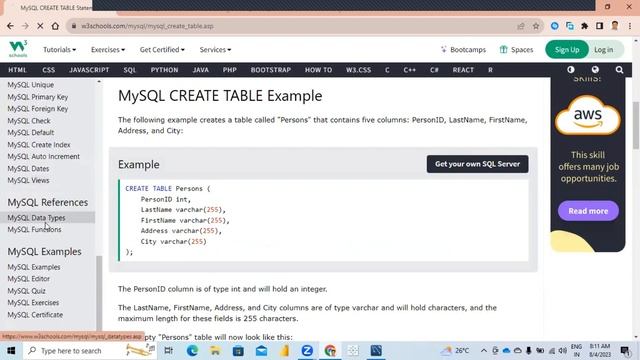Open the Services dropdown
The height and width of the screenshot is (360, 640).
pos(215,50)
